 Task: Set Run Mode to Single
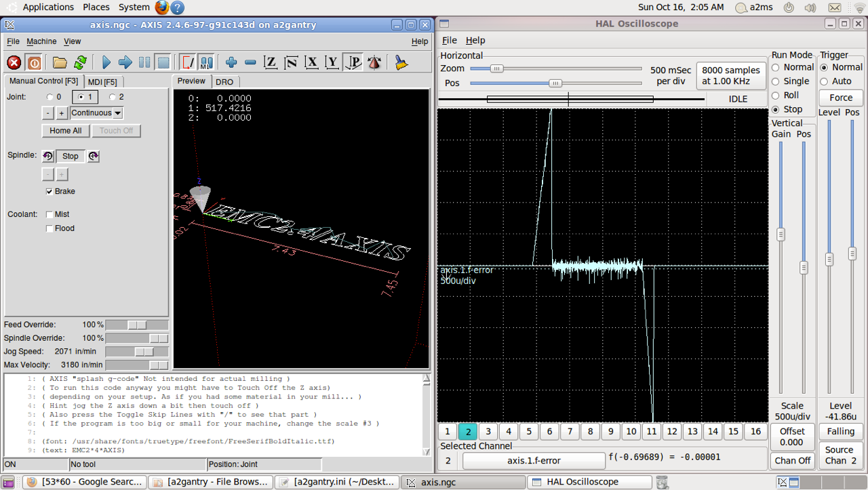pyautogui.click(x=776, y=81)
